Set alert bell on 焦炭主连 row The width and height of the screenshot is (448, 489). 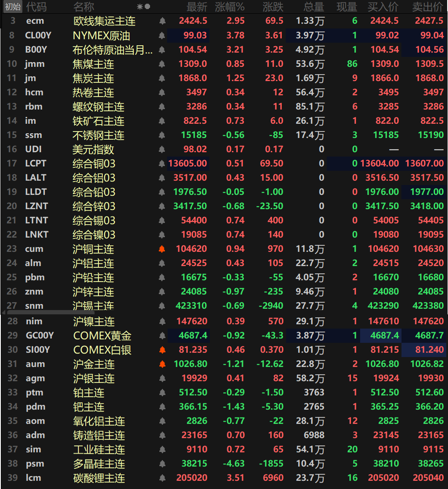(162, 78)
